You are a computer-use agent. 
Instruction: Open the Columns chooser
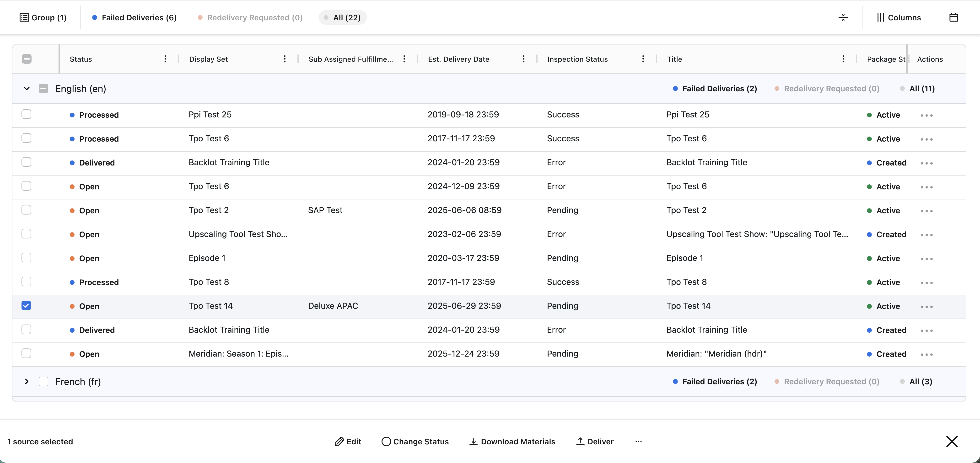click(899, 17)
